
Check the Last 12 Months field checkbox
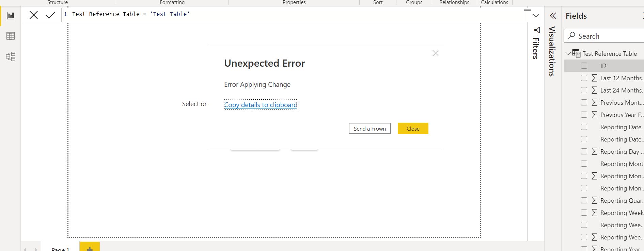(x=584, y=78)
